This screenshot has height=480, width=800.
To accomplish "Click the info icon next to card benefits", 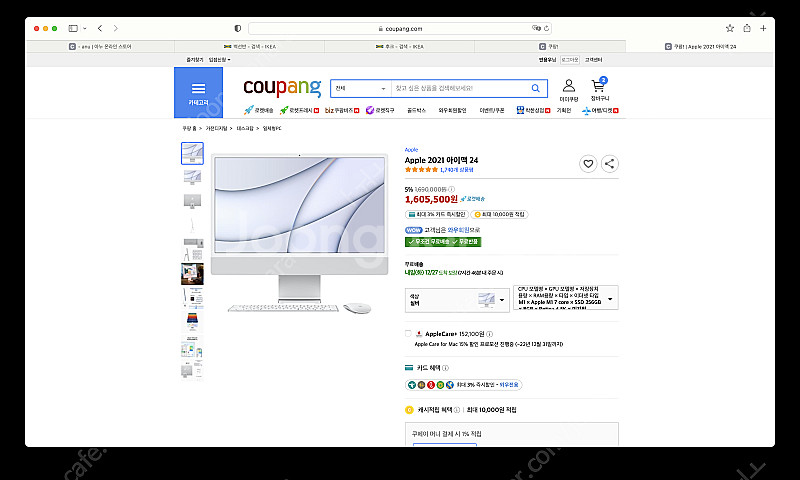I will coord(445,368).
